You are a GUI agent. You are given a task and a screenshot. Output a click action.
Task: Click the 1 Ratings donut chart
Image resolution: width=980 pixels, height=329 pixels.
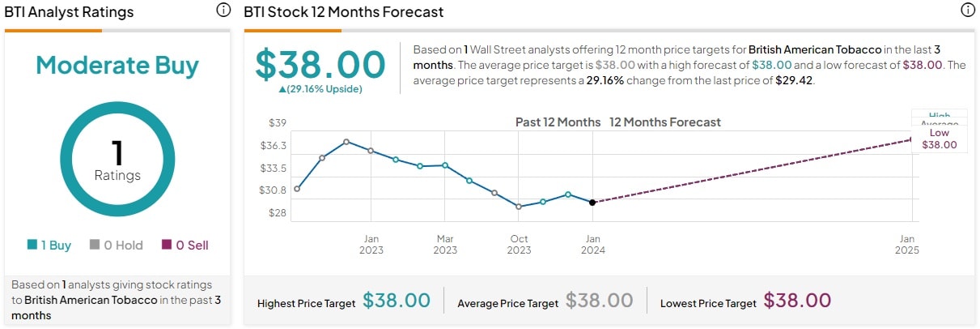[x=117, y=159]
